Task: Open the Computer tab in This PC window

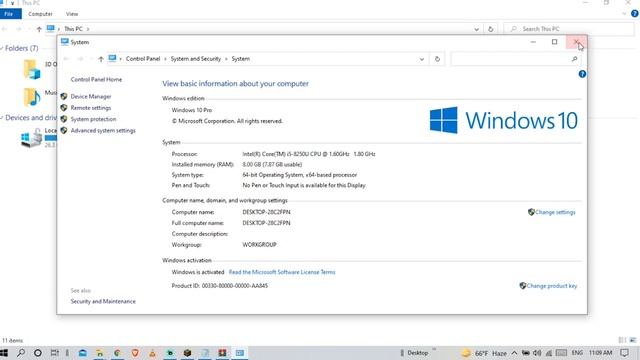Action: point(40,14)
